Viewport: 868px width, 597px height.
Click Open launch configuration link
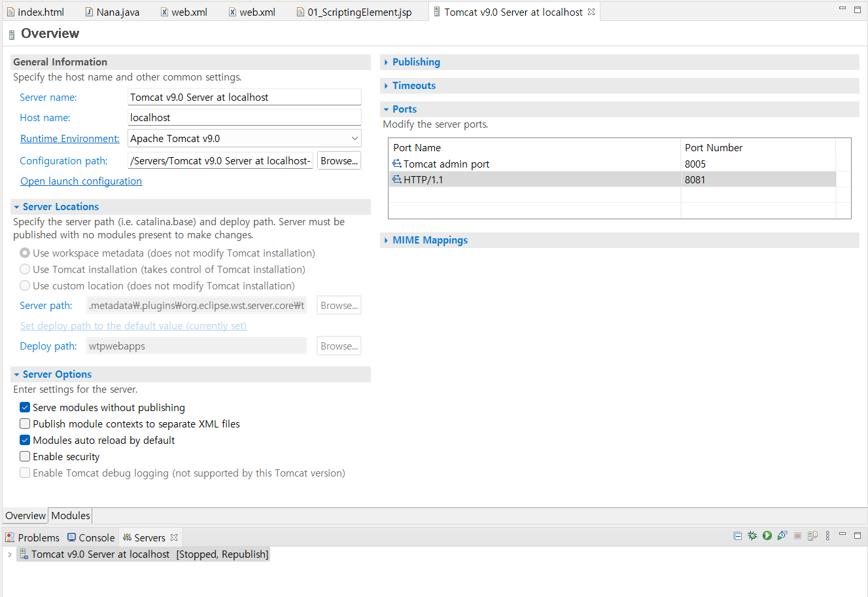[x=81, y=181]
